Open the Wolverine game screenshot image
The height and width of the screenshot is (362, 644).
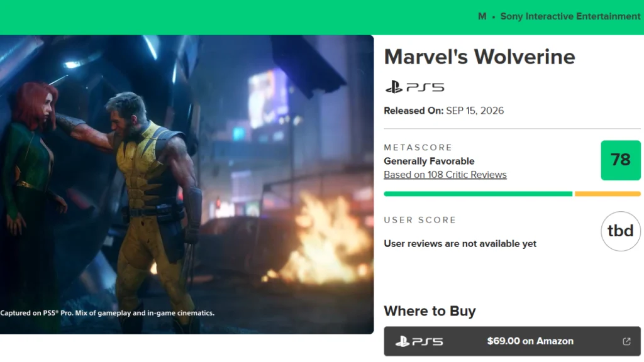tap(187, 184)
